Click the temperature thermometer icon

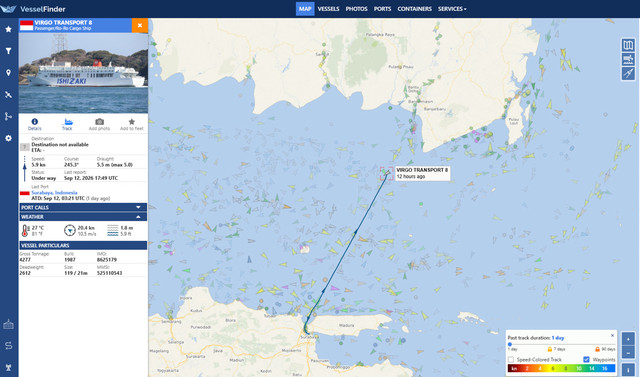point(25,231)
